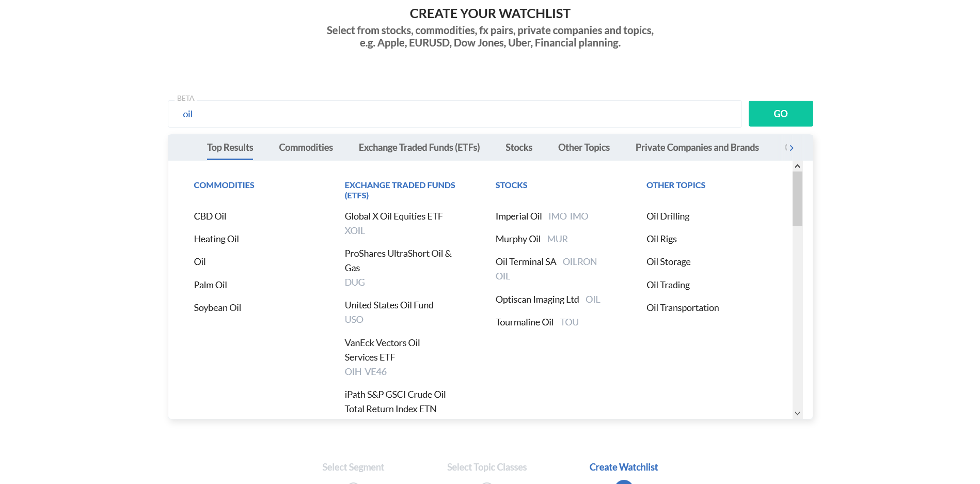
Task: Focus the search field containing 'oil'
Action: pos(454,114)
